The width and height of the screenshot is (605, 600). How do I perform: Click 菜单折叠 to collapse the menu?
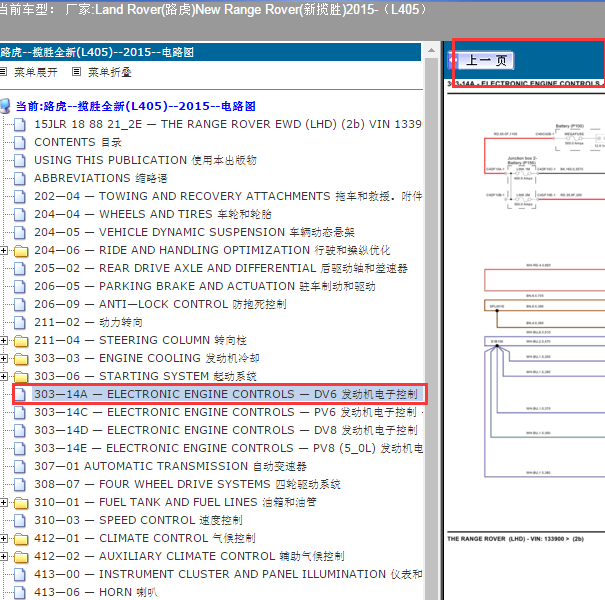pos(110,72)
